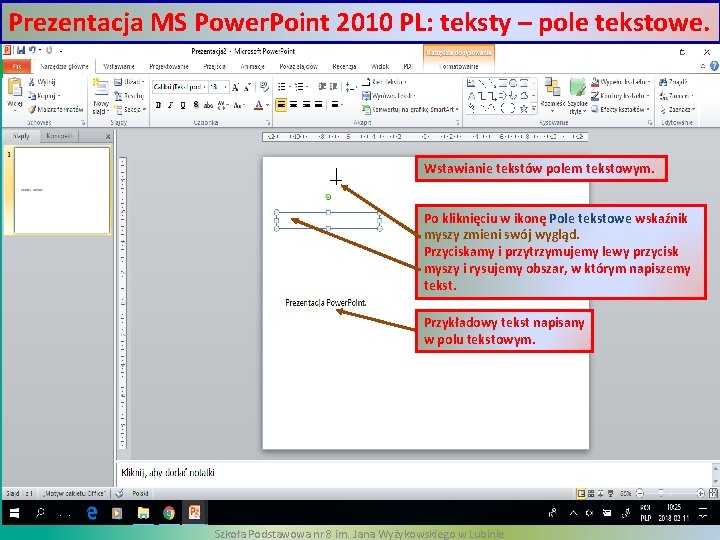Open the Pokaz slajdów ribbon tab
Viewport: 720px width, 540px height.
[298, 67]
